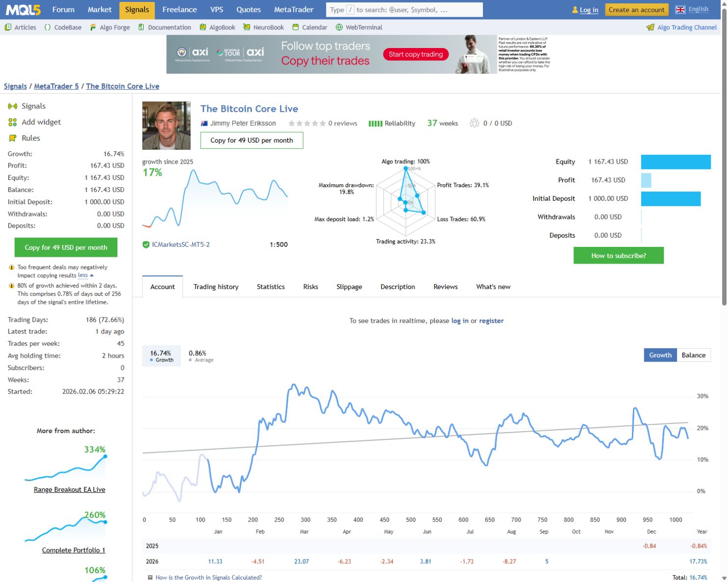Open the MetaTrader menu item
This screenshot has width=728, height=582.
point(294,9)
